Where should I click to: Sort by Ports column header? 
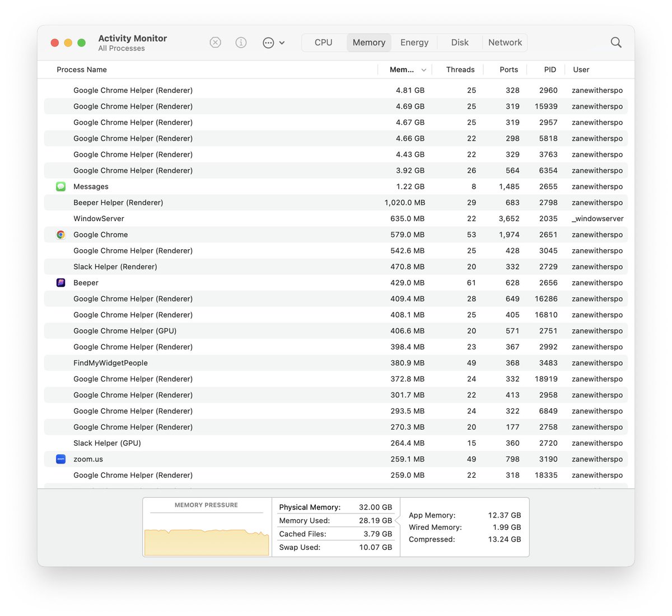pos(509,69)
